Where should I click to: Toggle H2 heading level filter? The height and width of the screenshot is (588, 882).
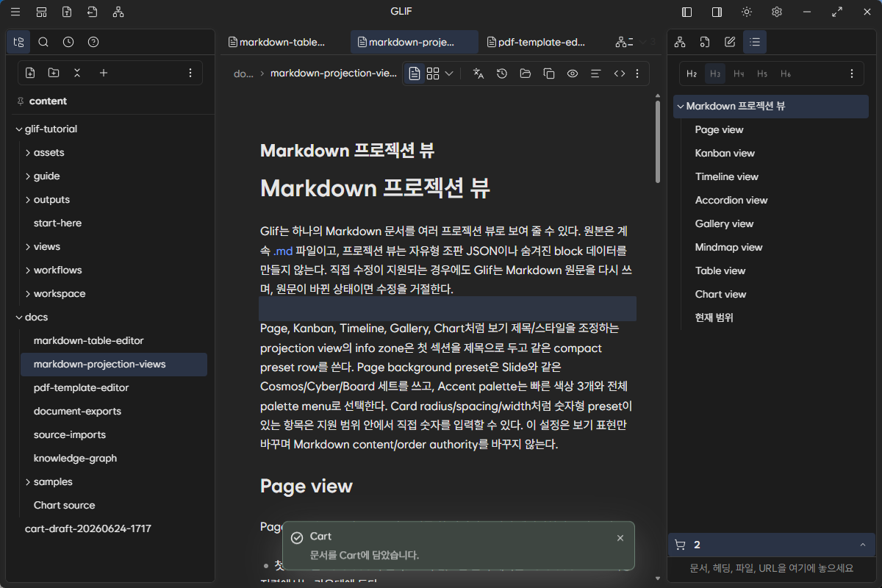692,73
